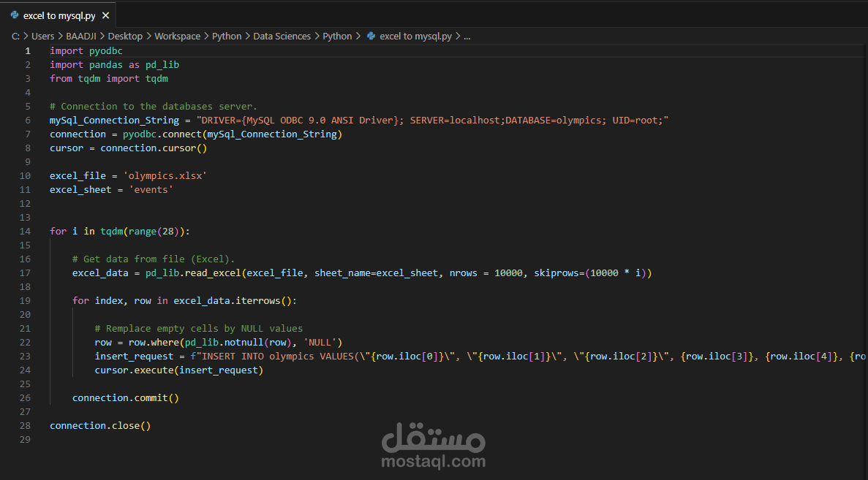This screenshot has width=868, height=480.
Task: Click 'connection.close()' on line 28
Action: [100, 425]
